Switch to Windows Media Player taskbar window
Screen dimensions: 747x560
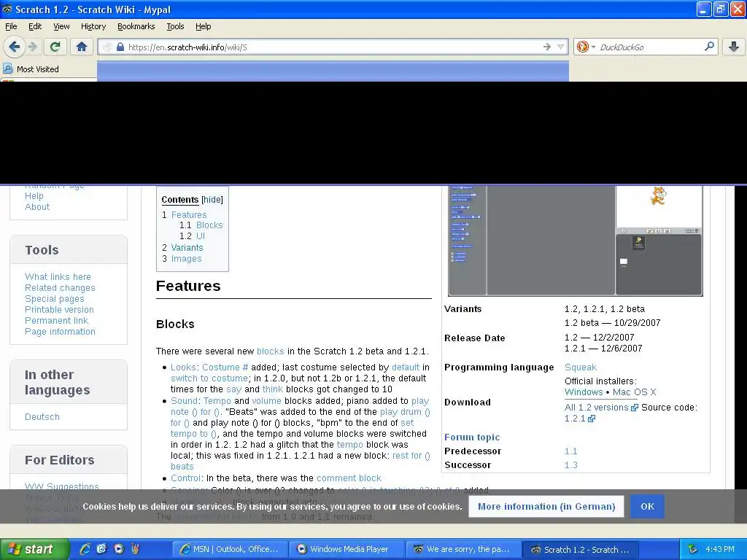[348, 549]
